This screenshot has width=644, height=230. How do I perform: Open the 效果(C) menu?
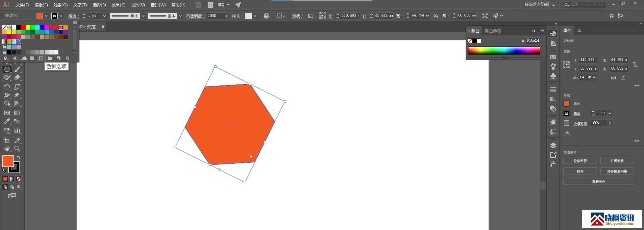coord(118,5)
